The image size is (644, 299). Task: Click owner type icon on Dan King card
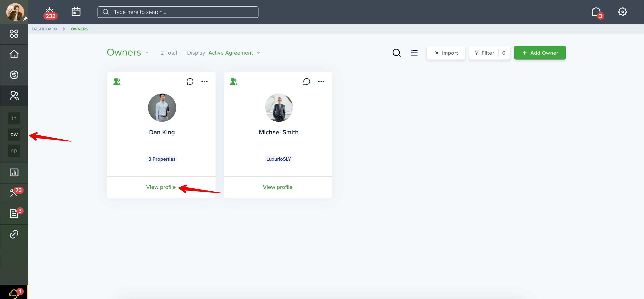117,81
